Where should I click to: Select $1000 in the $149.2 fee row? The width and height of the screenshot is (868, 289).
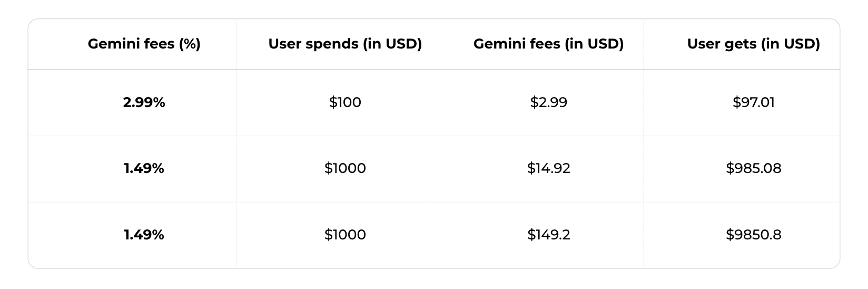click(345, 235)
